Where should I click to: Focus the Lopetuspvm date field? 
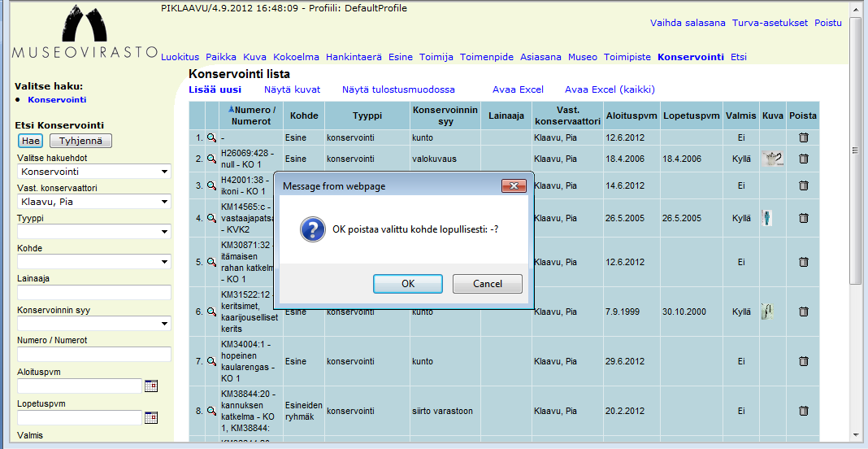point(80,417)
